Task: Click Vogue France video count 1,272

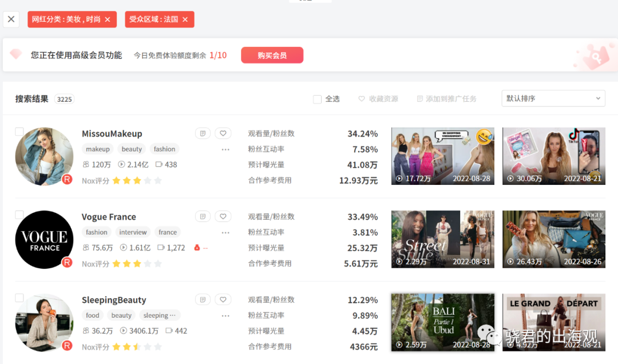Action: (172, 248)
